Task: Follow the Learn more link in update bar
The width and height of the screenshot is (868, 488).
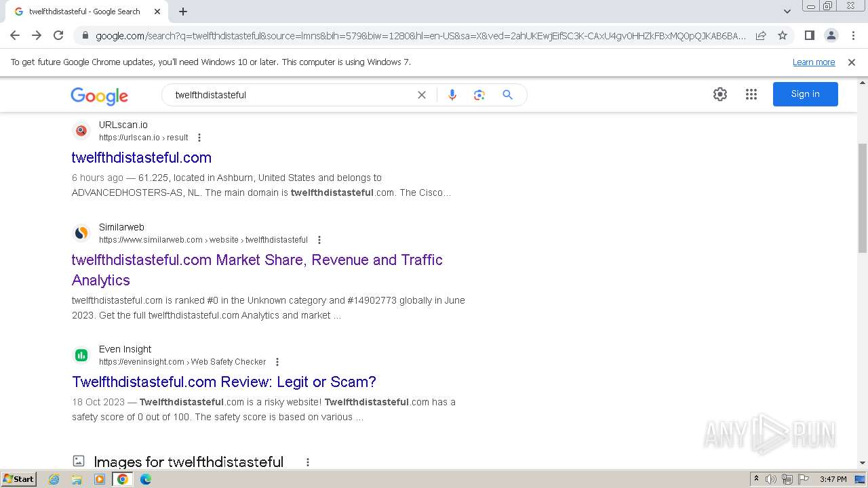Action: [x=814, y=62]
